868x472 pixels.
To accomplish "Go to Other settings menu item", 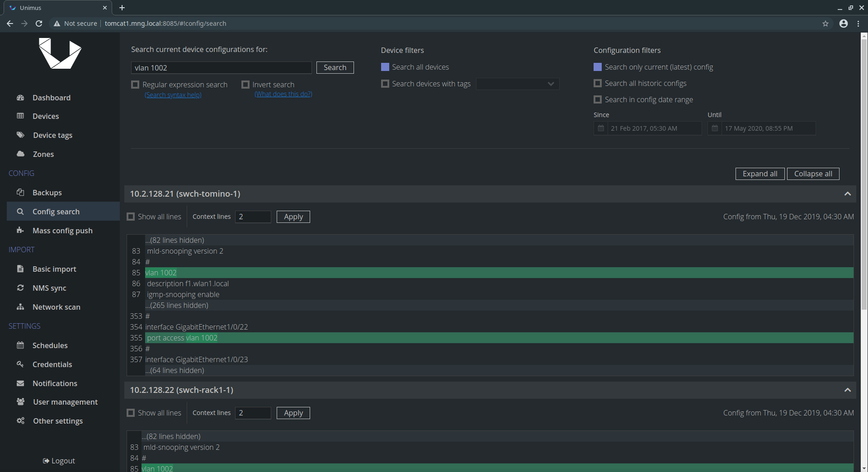I will [x=57, y=421].
